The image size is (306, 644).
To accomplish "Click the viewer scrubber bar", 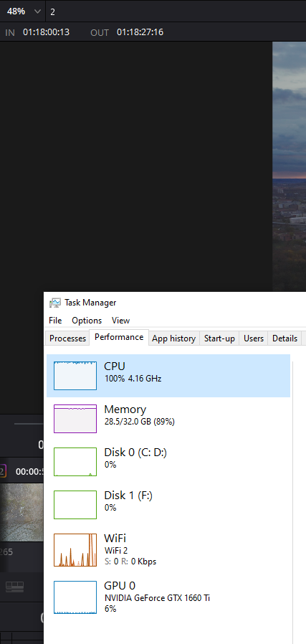I will 29,423.
